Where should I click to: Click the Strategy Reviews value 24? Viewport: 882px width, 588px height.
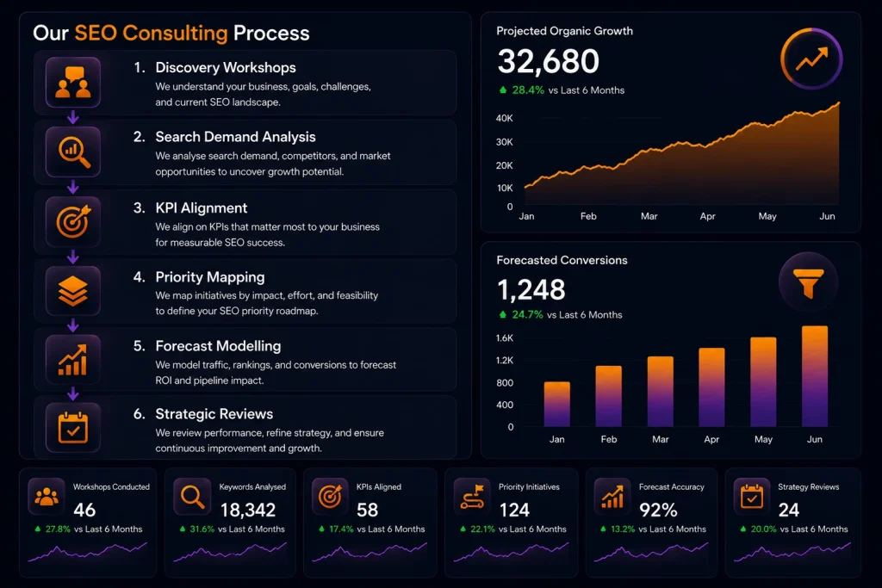click(789, 510)
